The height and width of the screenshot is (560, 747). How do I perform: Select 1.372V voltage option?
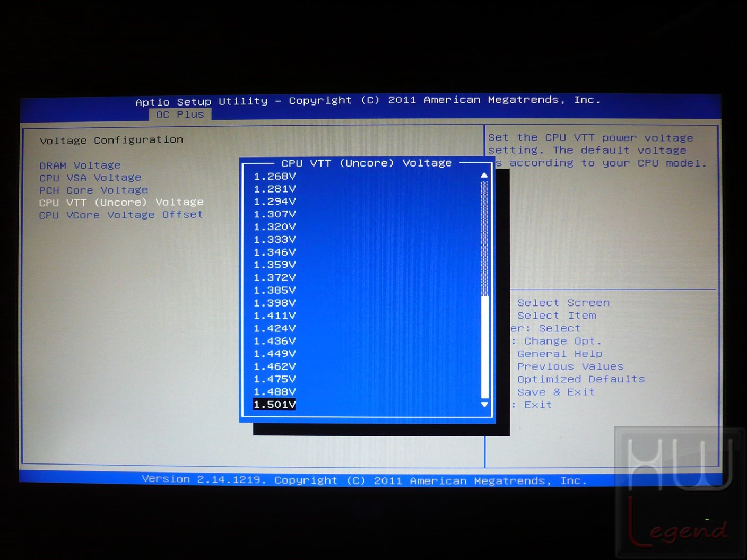pos(275,277)
